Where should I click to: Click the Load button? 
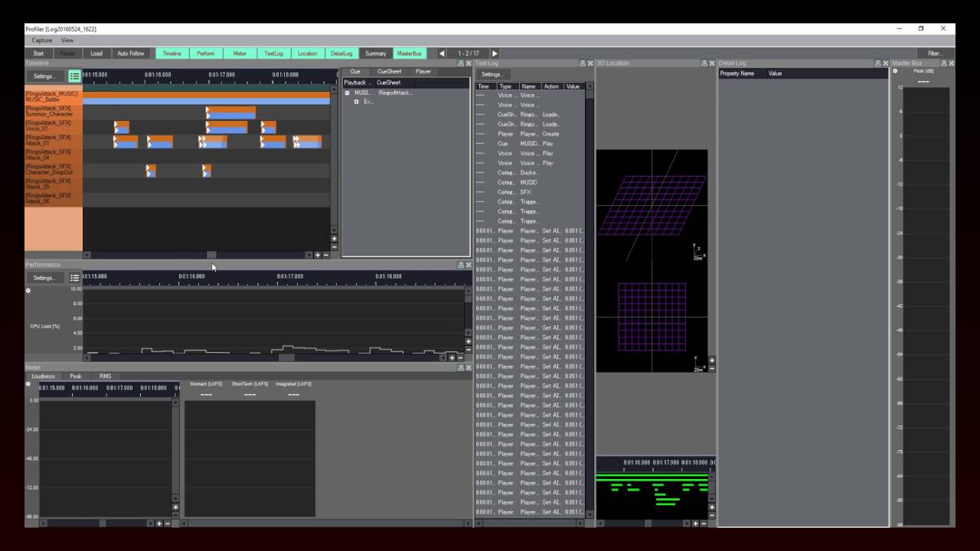click(96, 54)
